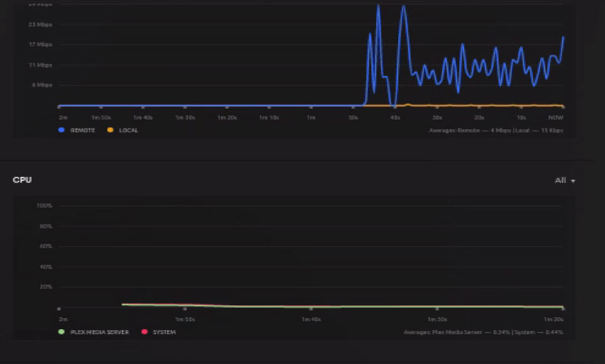Image resolution: width=605 pixels, height=364 pixels.
Task: Select the 1m marker on bandwidth timeline
Action: 311,117
